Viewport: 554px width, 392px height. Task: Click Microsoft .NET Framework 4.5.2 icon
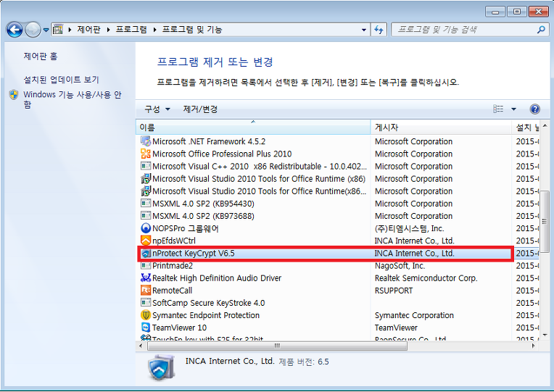[x=146, y=141]
